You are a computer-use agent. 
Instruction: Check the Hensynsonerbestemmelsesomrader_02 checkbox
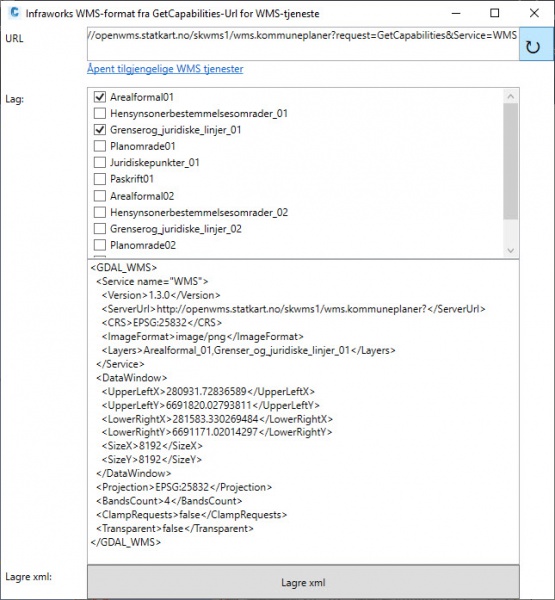coord(100,212)
